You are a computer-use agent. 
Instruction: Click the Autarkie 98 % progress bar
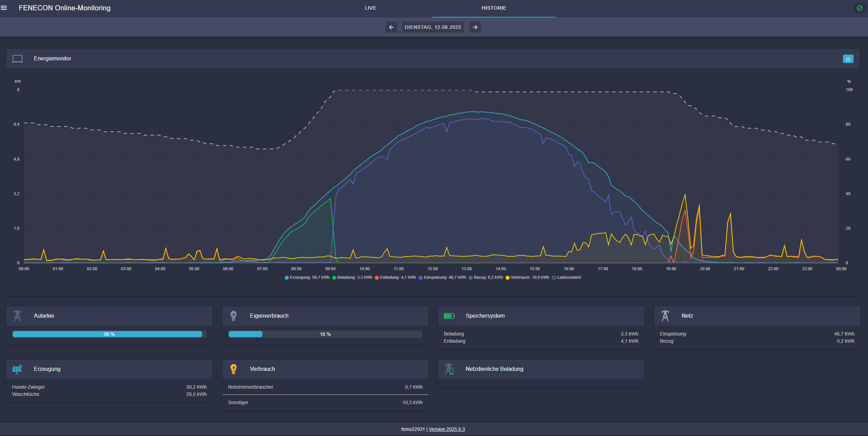click(x=109, y=334)
